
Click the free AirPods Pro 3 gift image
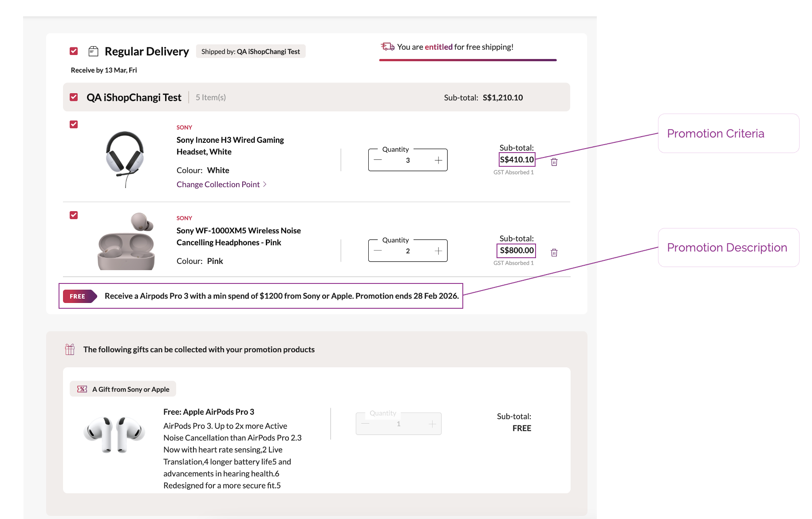[114, 434]
